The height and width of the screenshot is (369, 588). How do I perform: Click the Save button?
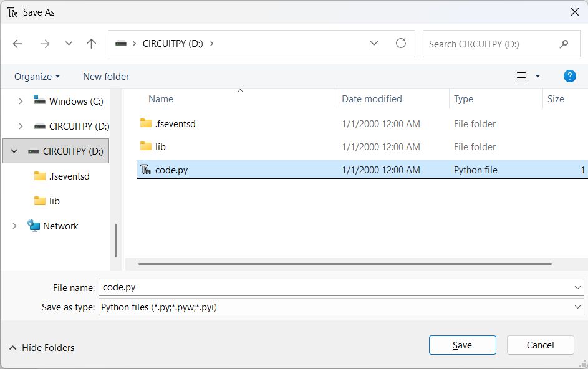click(x=463, y=345)
